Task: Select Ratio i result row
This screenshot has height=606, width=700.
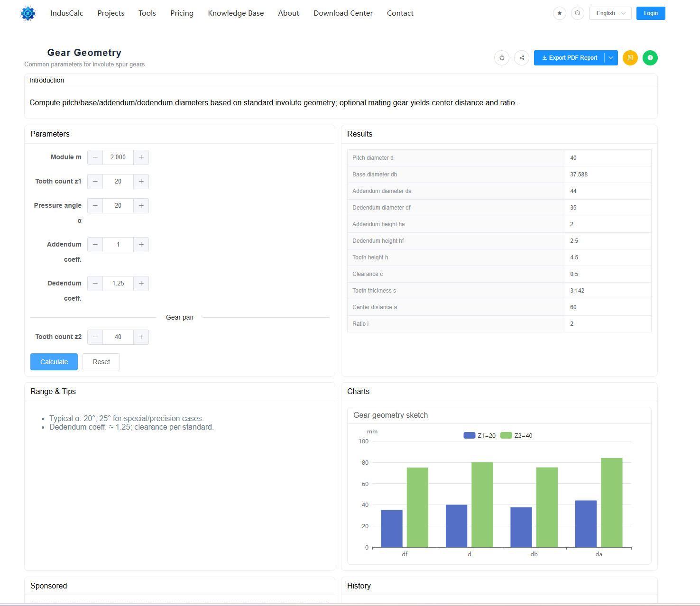Action: tap(499, 324)
